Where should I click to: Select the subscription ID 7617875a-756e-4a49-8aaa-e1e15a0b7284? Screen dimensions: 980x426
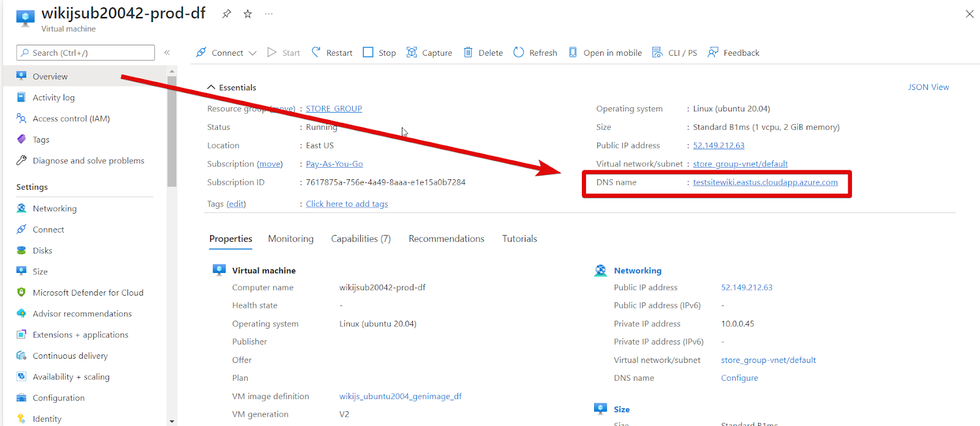385,182
